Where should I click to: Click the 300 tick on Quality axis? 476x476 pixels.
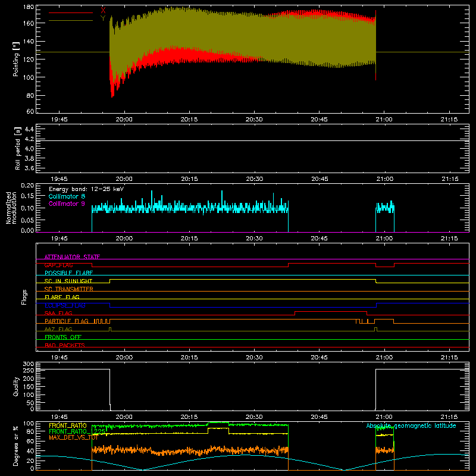click(x=29, y=364)
